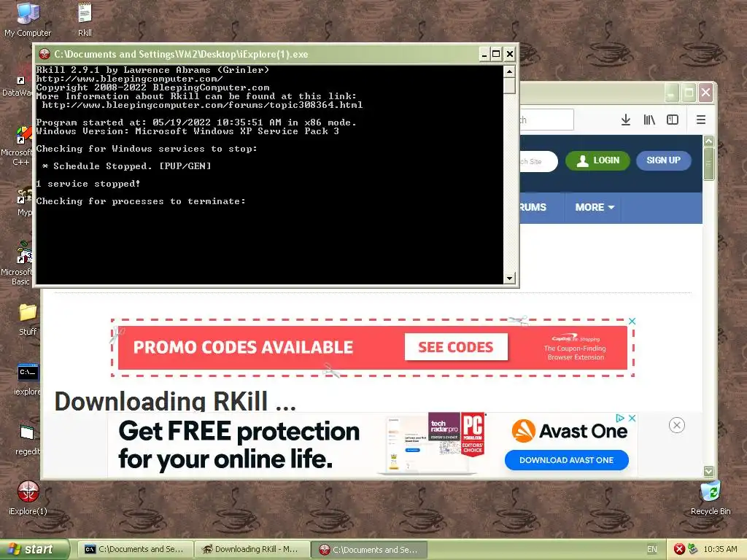Image resolution: width=747 pixels, height=560 pixels.
Task: Click the browser page scrollbar thumb
Action: (708, 164)
